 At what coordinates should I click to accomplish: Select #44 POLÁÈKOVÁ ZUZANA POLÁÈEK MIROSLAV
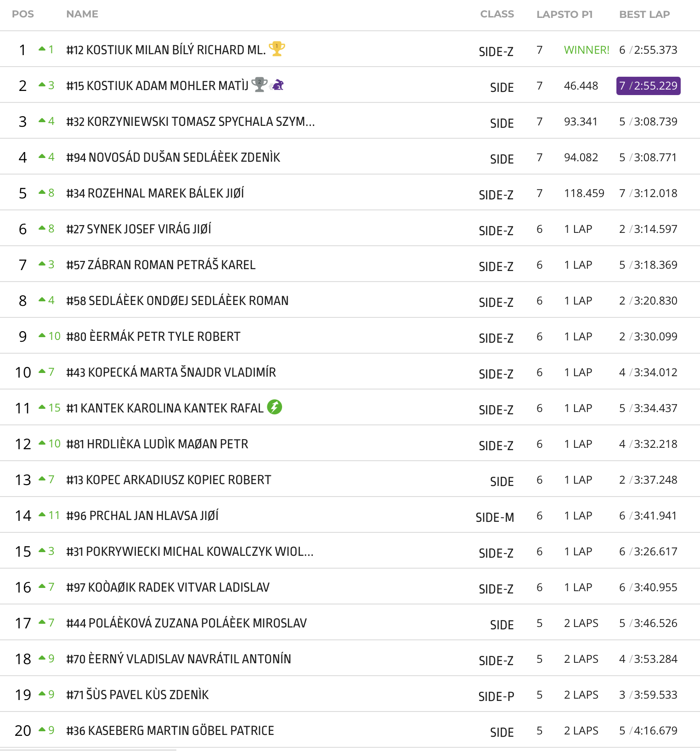(186, 623)
